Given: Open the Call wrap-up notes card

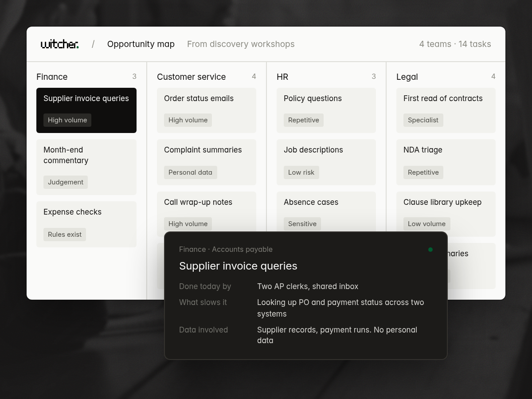Looking at the screenshot, I should [207, 212].
